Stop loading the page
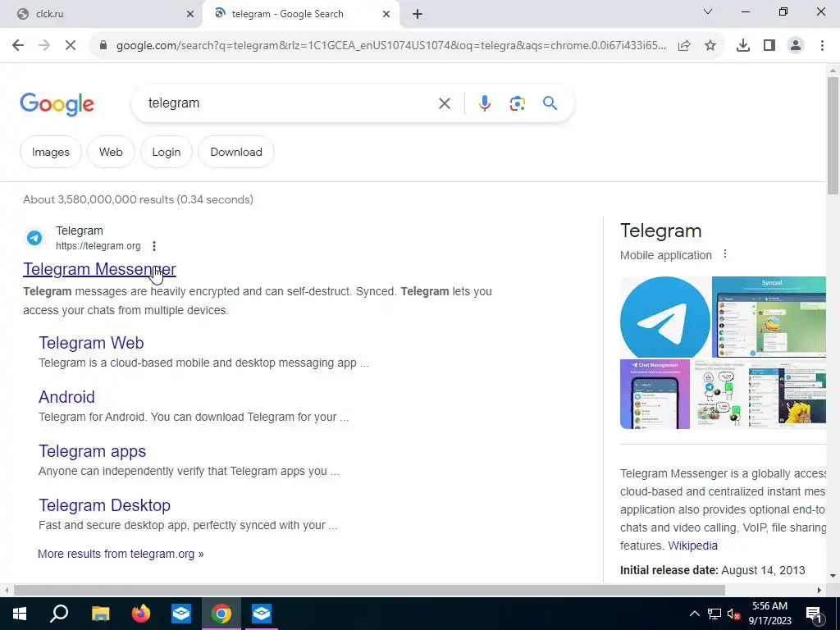 coord(71,46)
